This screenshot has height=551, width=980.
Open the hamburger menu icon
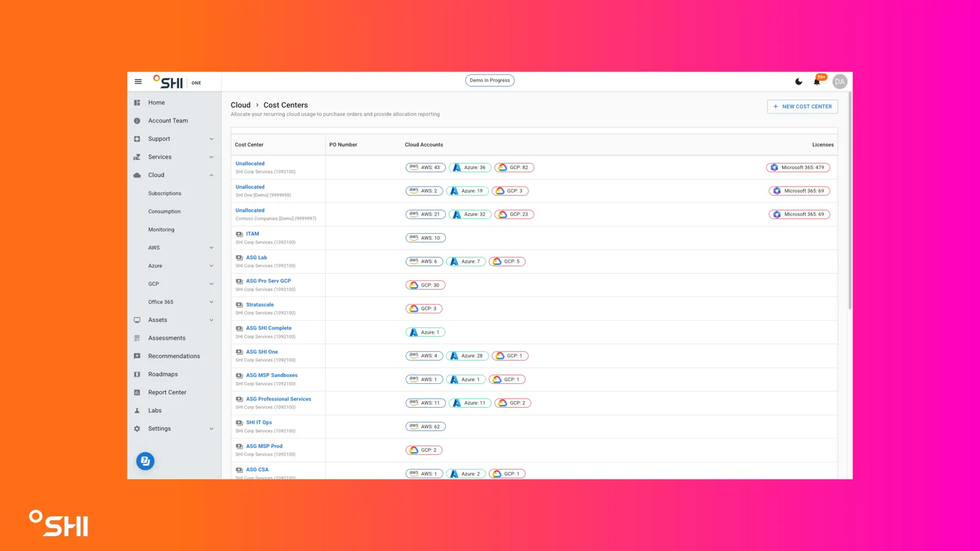138,81
